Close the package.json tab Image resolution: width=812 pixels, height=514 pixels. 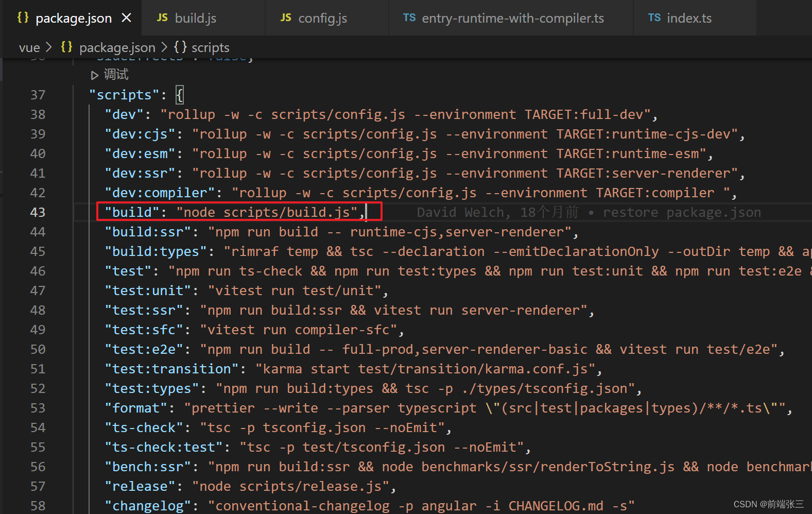coord(126,18)
